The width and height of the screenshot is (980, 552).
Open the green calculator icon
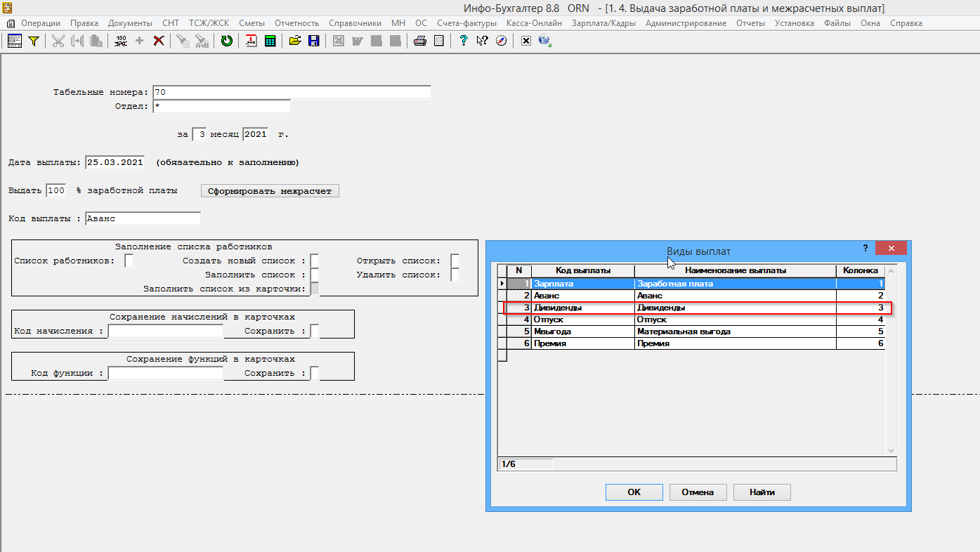click(x=270, y=41)
